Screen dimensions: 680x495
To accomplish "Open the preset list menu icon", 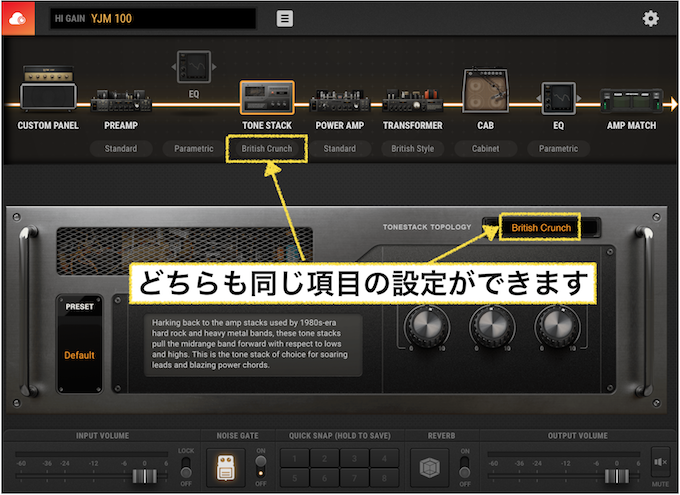I will tap(284, 19).
